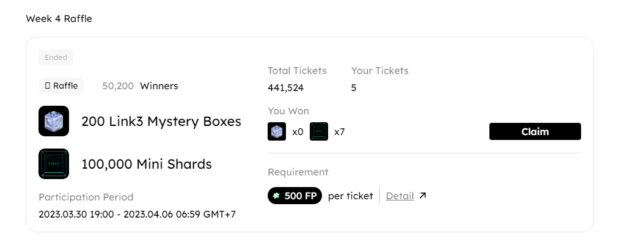This screenshot has height=250, width=644.
Task: Click the large Mini Shards icon
Action: click(x=54, y=164)
